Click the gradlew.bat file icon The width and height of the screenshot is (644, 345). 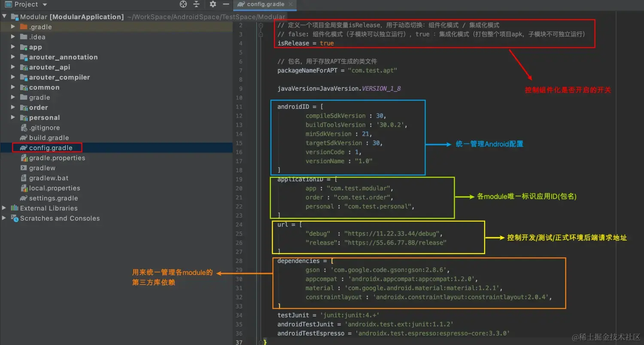click(x=36, y=178)
